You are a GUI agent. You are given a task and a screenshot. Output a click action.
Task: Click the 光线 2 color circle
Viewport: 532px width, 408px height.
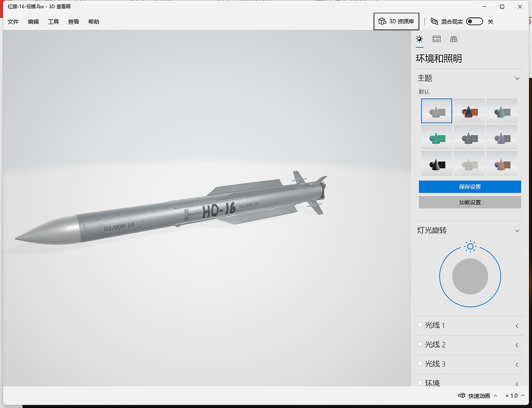pyautogui.click(x=420, y=344)
